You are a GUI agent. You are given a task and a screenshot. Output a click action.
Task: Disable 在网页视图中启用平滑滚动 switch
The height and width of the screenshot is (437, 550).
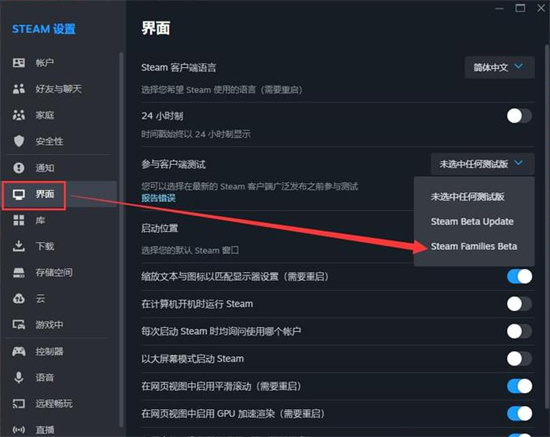519,386
